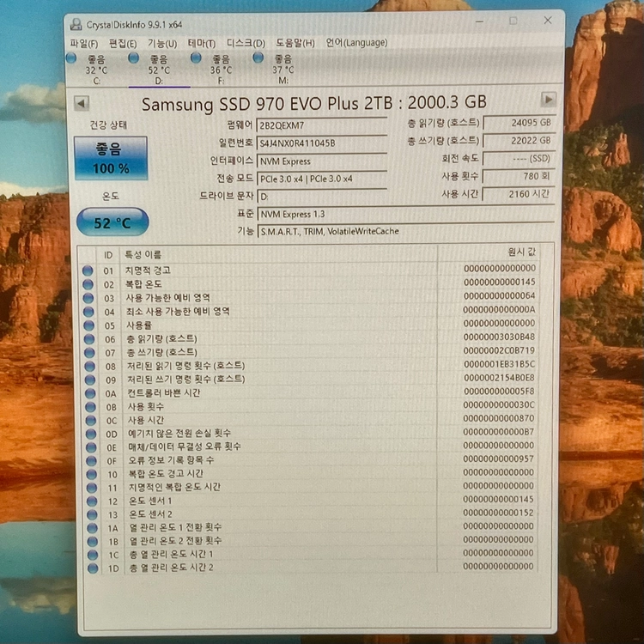Open the 디스크(D) menu
Image resolution: width=644 pixels, height=644 pixels.
coord(246,43)
